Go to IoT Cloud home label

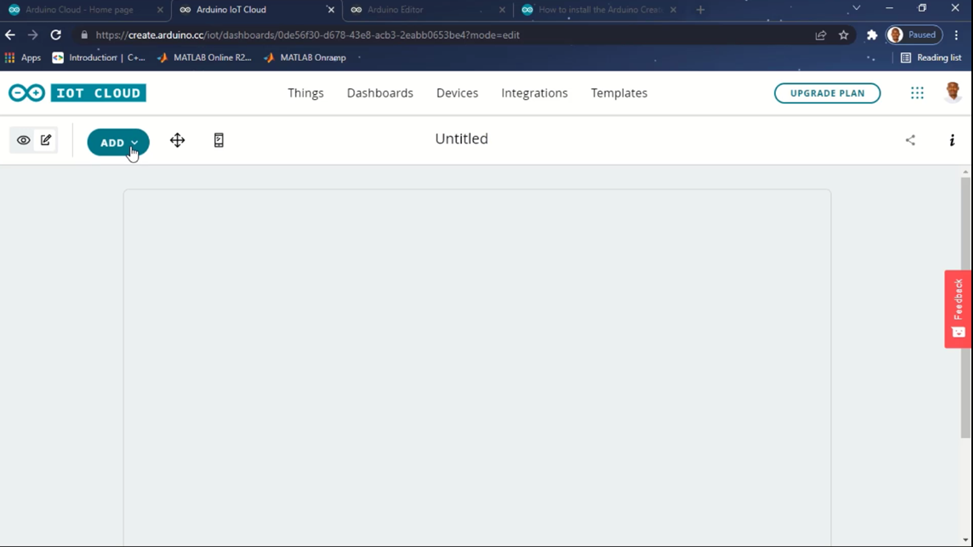click(x=98, y=93)
